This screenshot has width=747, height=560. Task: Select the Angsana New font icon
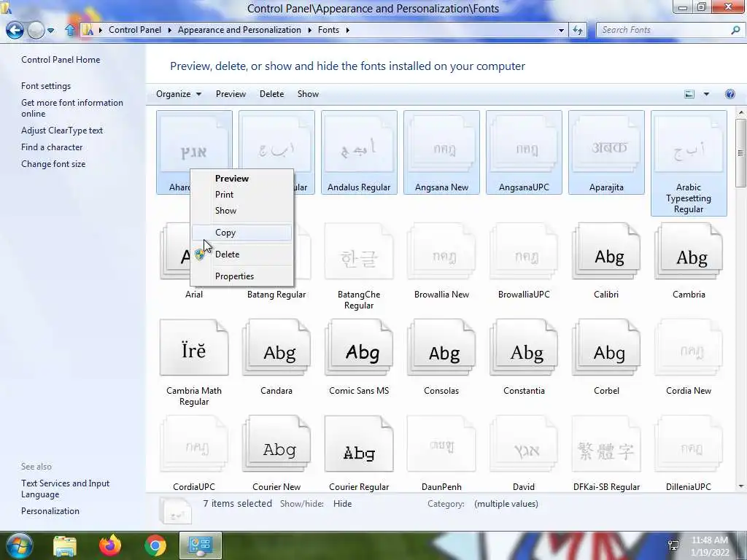(441, 153)
